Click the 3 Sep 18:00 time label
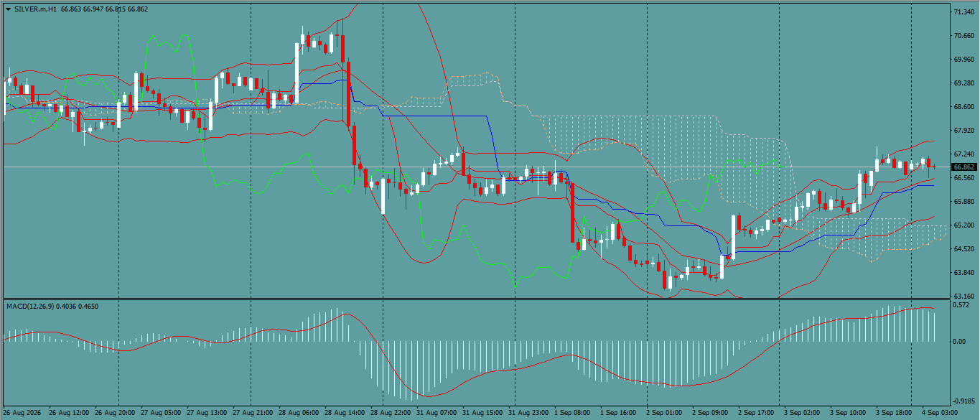 (x=894, y=414)
